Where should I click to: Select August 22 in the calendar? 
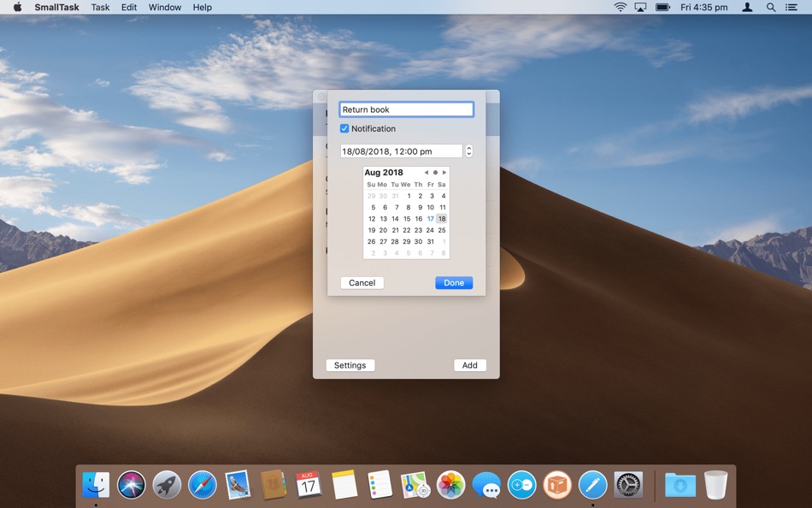407,230
